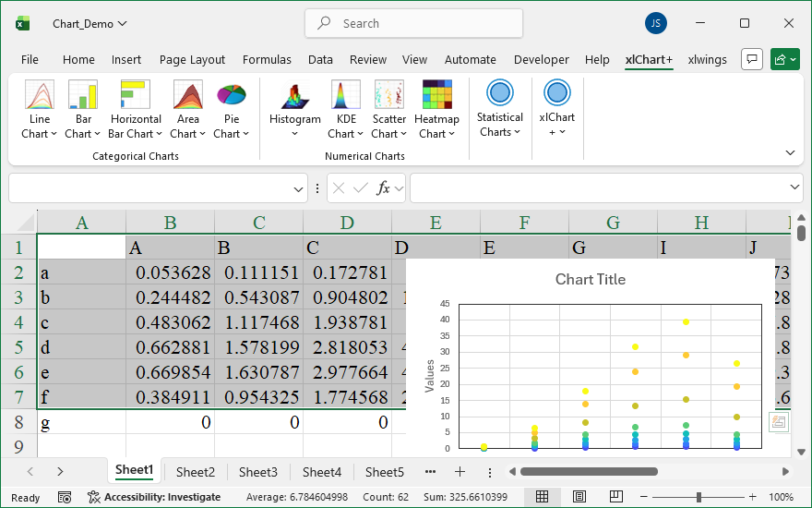
Task: Open the Sheet3 worksheet tab
Action: (258, 472)
